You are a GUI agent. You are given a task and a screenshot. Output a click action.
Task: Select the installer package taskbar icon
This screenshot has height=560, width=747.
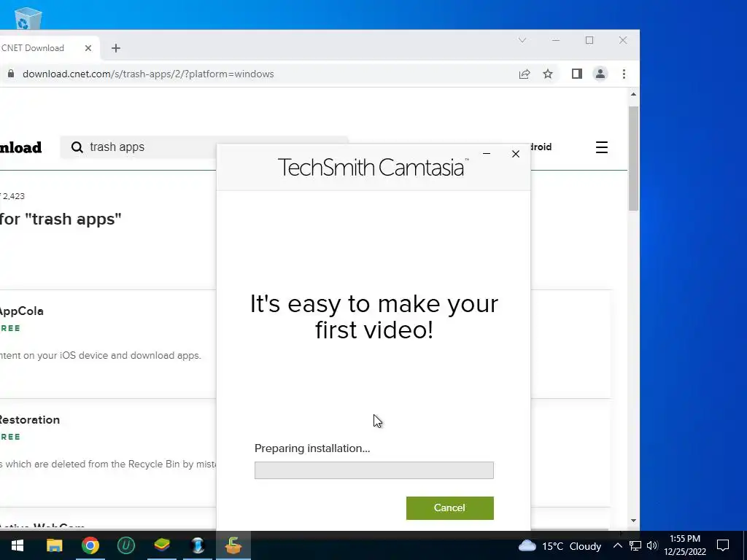[x=233, y=545]
